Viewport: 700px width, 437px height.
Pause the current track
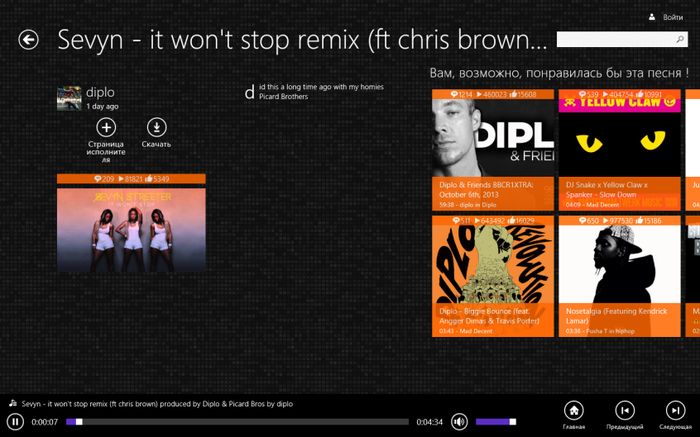click(x=16, y=421)
